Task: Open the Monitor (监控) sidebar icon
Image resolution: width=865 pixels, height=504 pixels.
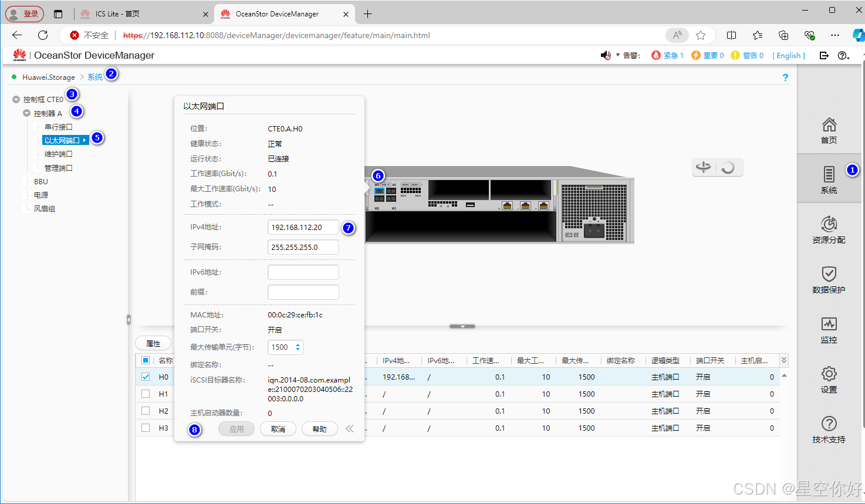Action: 829,330
